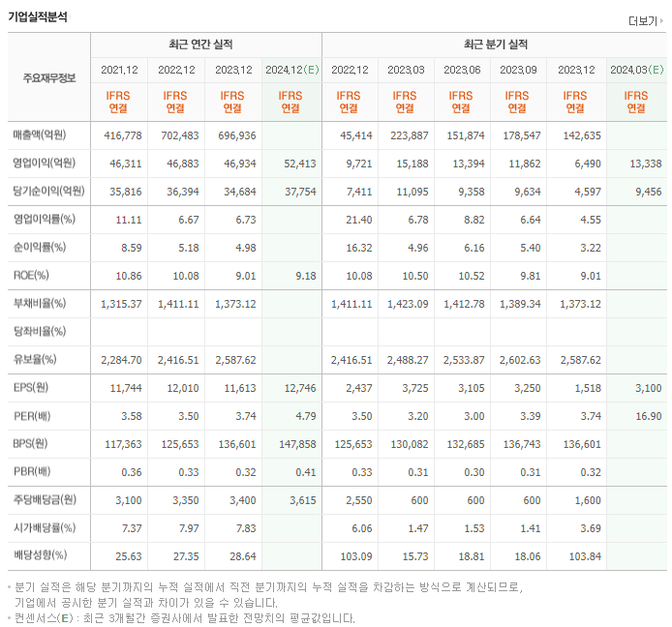Click the PBR estimate 0.41
The image size is (672, 627).
click(x=306, y=472)
